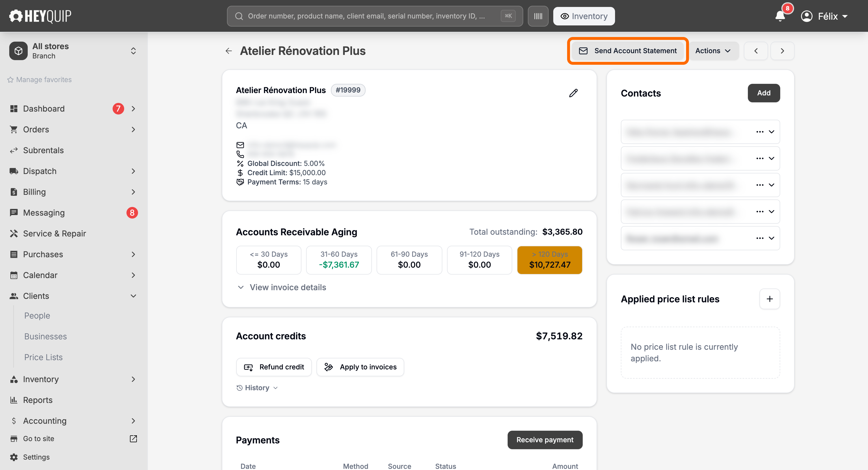Click Manage favorites

40,79
